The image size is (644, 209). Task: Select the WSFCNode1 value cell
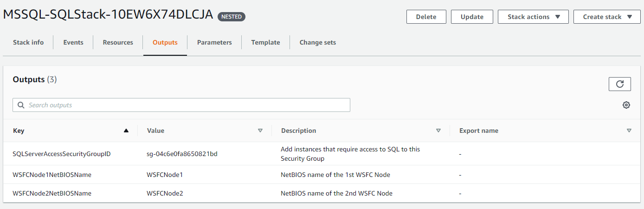click(x=165, y=175)
